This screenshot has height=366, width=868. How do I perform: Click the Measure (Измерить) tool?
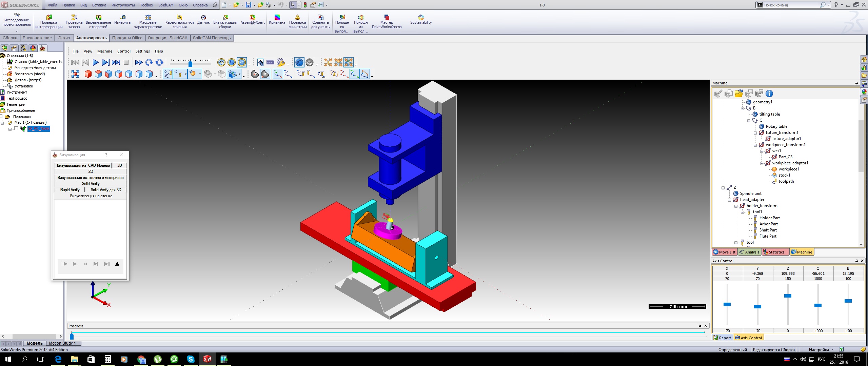122,20
